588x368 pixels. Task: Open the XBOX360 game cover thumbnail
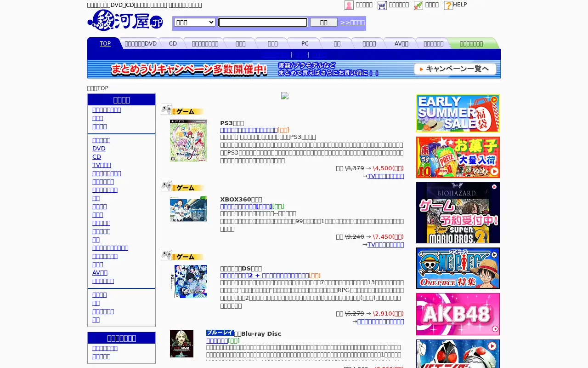tap(188, 209)
